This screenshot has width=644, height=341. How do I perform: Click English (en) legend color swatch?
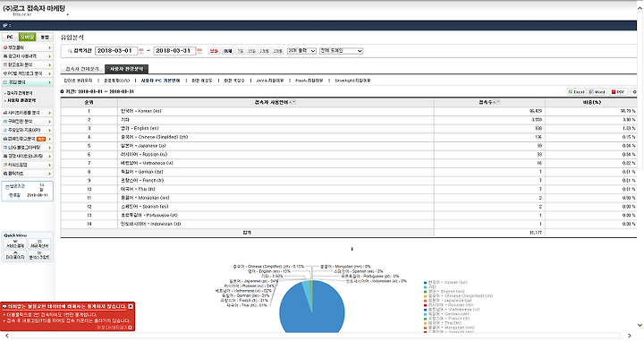tap(426, 292)
